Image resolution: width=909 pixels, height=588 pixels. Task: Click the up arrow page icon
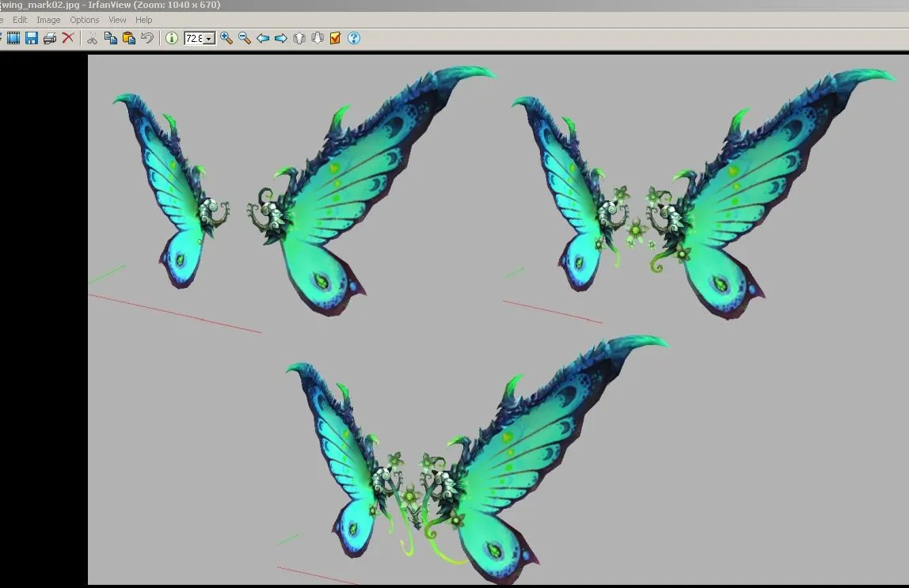click(x=299, y=38)
